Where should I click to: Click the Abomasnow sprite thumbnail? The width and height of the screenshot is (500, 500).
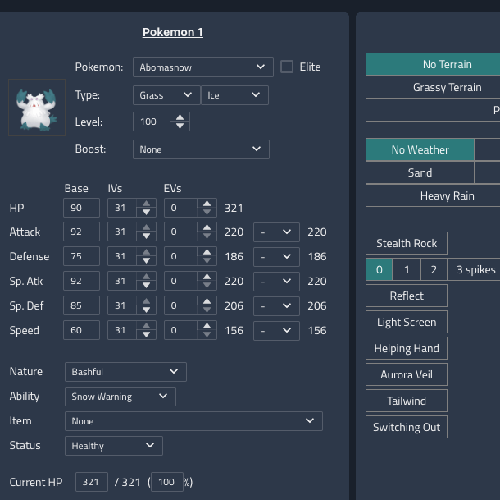37,107
